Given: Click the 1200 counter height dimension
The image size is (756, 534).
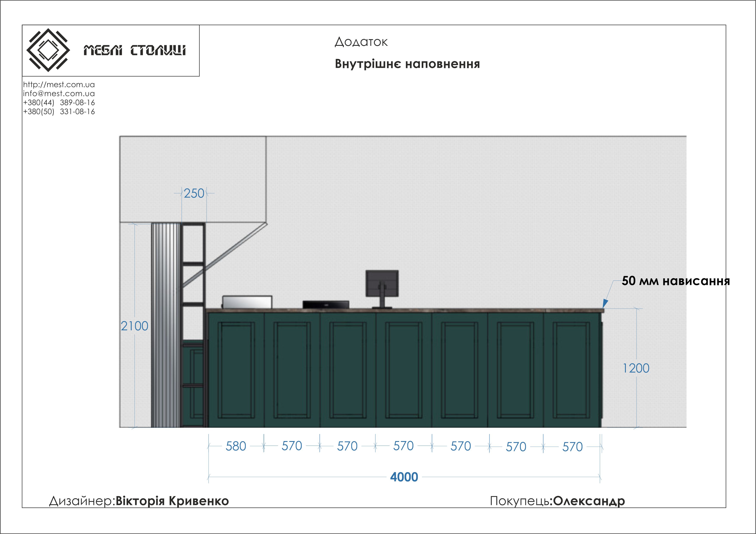Looking at the screenshot, I should 636,368.
